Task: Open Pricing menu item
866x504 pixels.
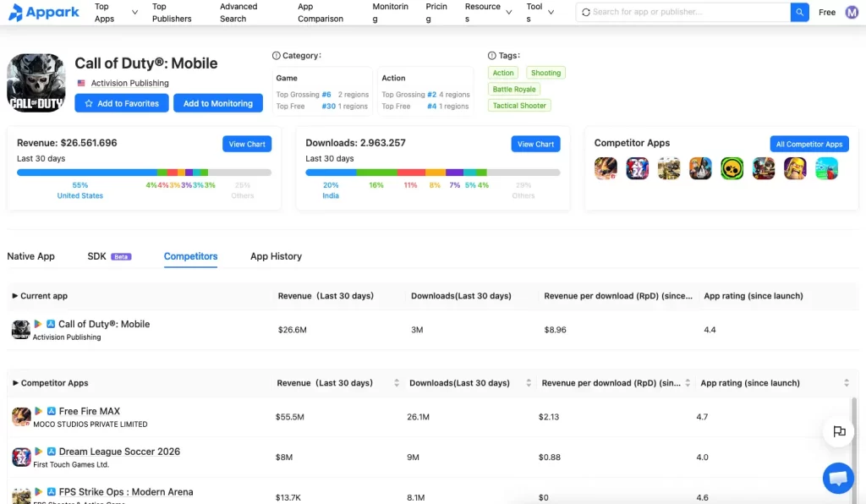Action: tap(436, 12)
